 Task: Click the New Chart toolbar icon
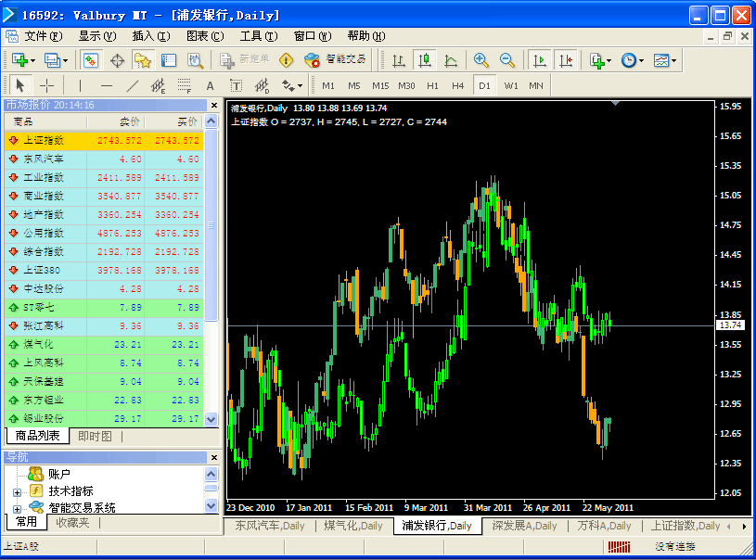[x=19, y=60]
